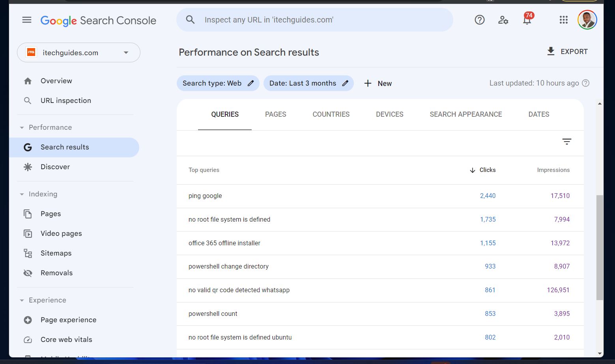Edit the Search type Web filter pencil
Viewport: 615px width, 364px height.
tap(250, 83)
